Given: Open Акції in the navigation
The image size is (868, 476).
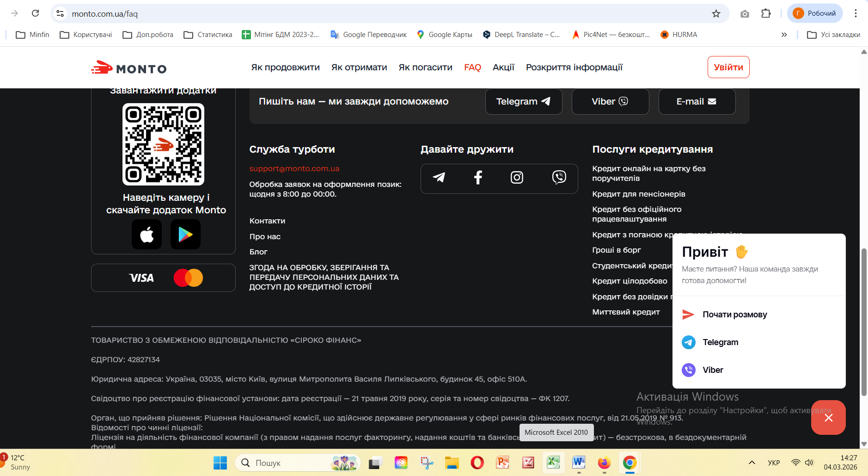Looking at the screenshot, I should pyautogui.click(x=503, y=68).
